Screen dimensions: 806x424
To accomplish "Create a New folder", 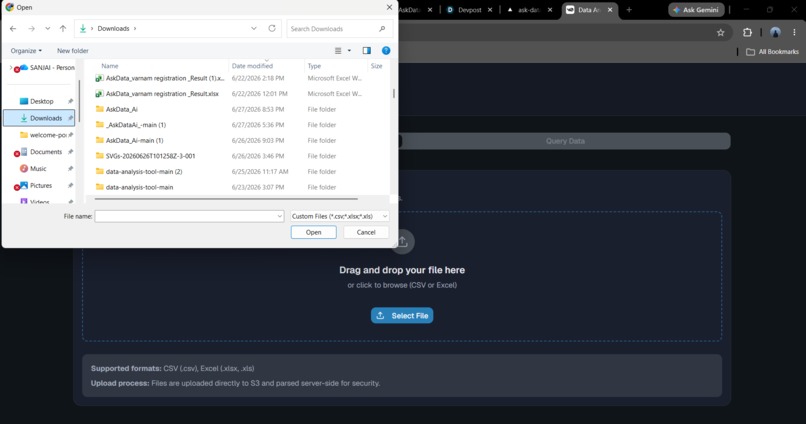I will (x=72, y=50).
